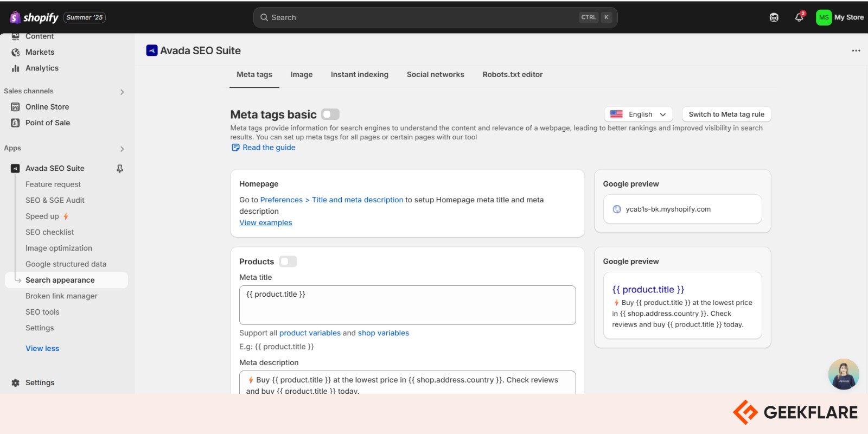Open the shop variables link

(x=384, y=333)
